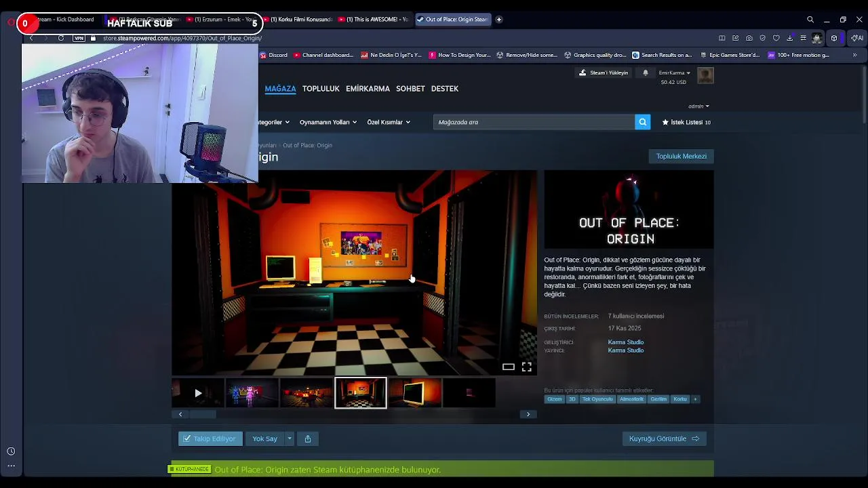Click the Yok Say ignore button

(x=264, y=439)
